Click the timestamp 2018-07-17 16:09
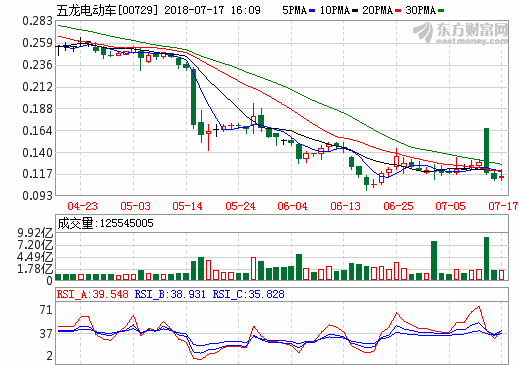Image resolution: width=520 pixels, height=365 pixels. [x=212, y=10]
